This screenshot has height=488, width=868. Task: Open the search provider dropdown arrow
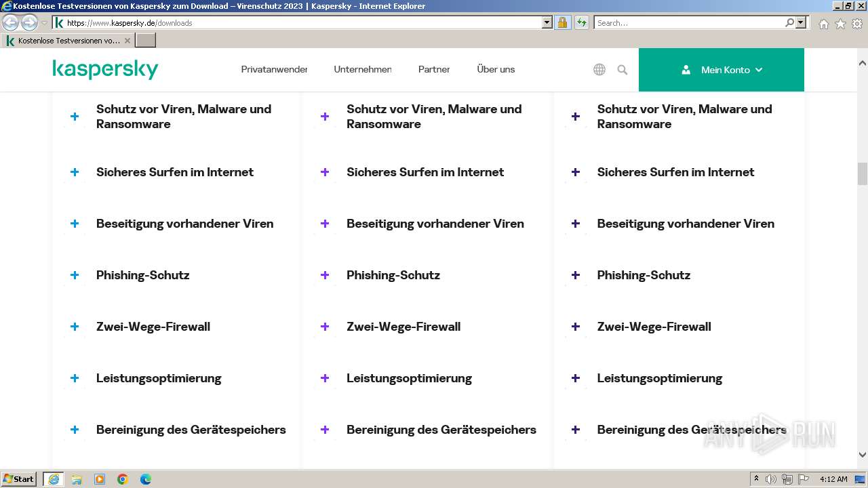coord(801,22)
